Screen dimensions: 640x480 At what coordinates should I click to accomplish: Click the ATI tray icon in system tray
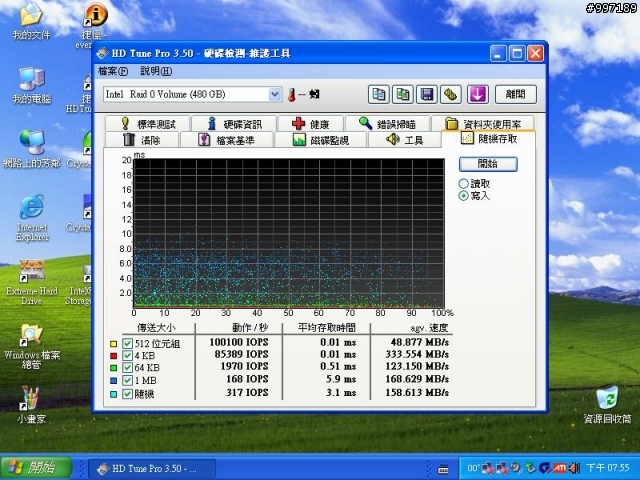pos(559,468)
